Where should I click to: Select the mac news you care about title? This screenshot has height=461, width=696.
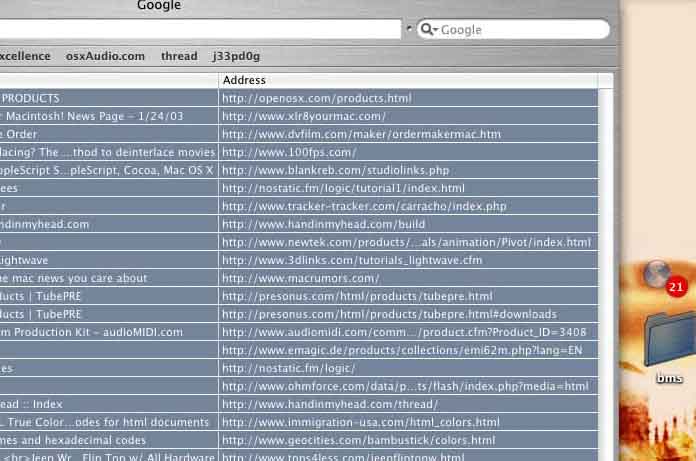click(x=73, y=278)
